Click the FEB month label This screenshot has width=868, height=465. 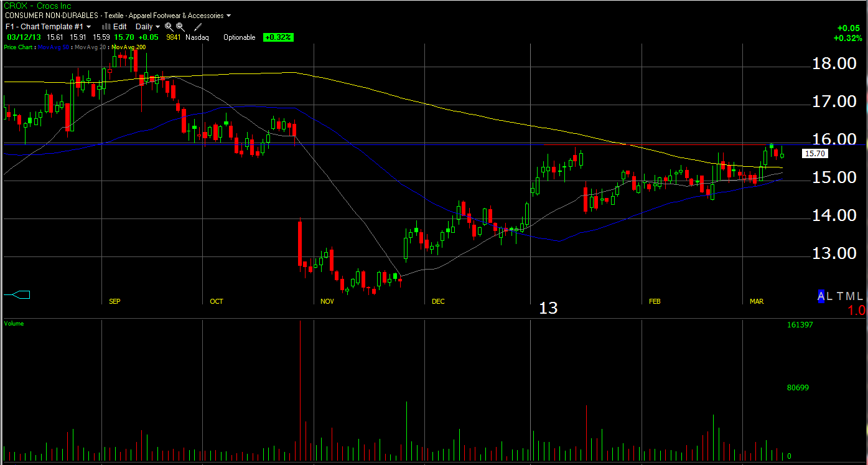tap(655, 301)
